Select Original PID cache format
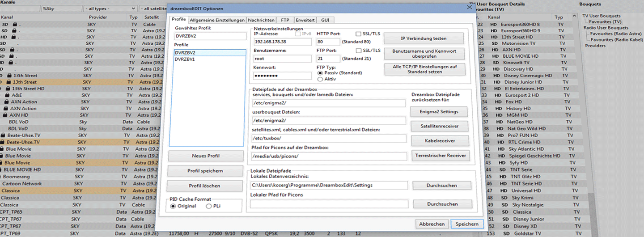This screenshot has height=237, width=644. 173,206
